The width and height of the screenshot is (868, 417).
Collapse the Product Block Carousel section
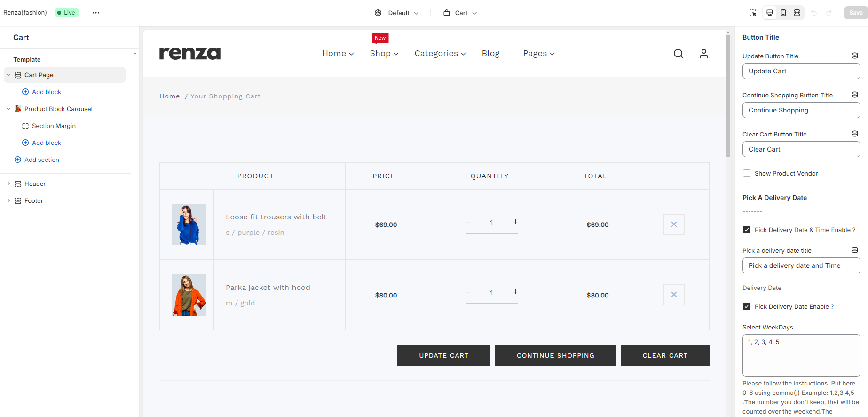pyautogui.click(x=8, y=109)
